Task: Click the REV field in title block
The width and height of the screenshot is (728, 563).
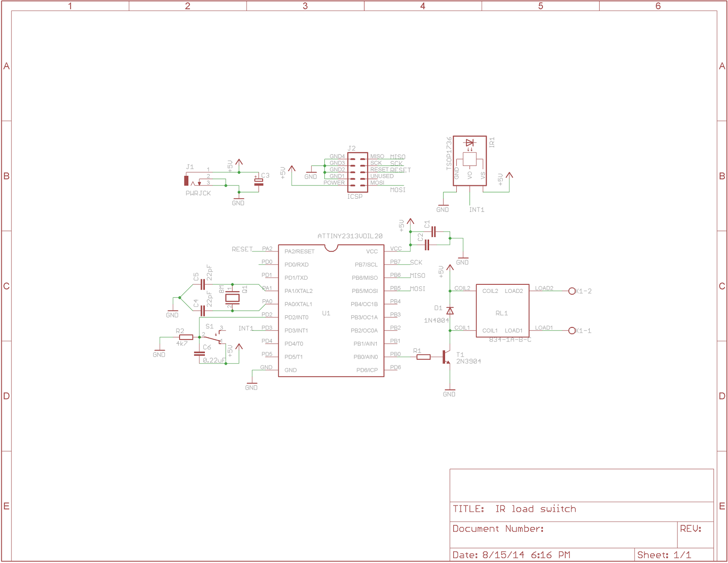Action: [x=695, y=534]
